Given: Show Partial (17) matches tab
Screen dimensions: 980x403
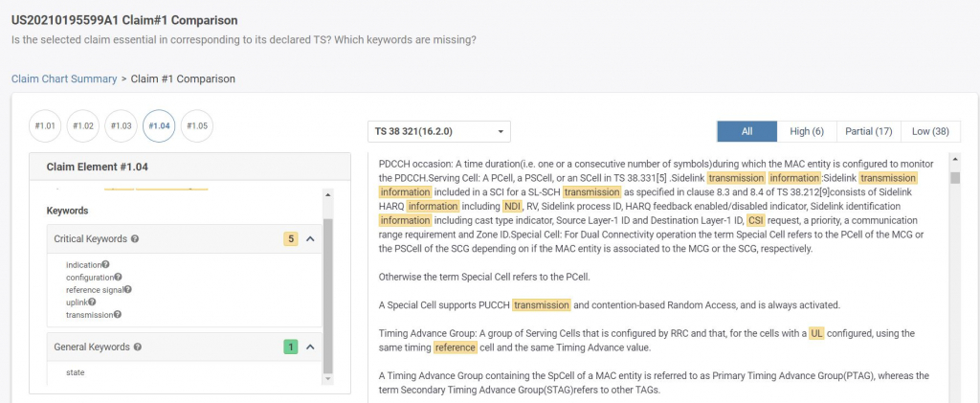Looking at the screenshot, I should tap(870, 131).
